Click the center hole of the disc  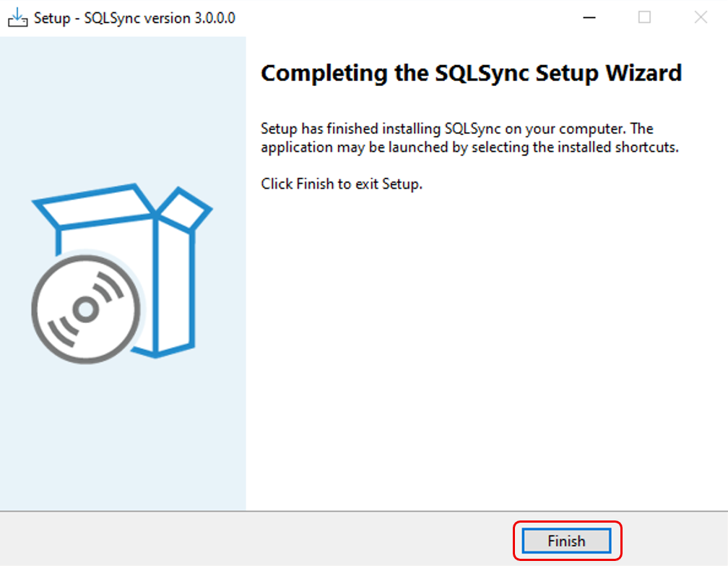[x=86, y=309]
